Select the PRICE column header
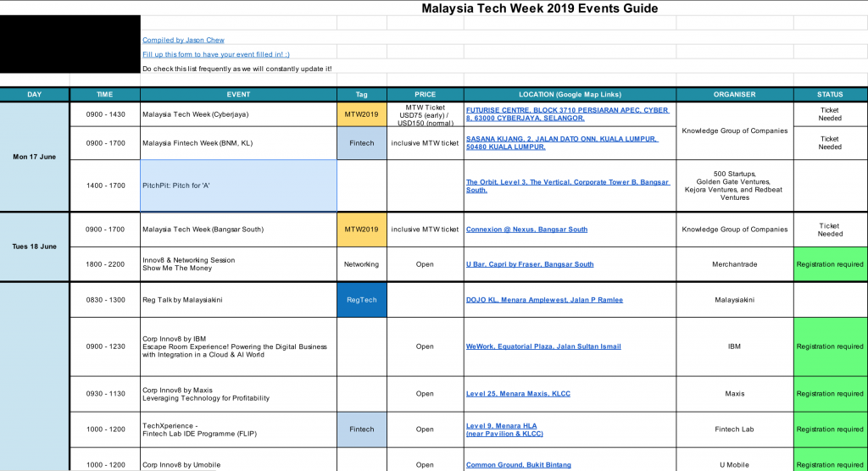This screenshot has width=868, height=471. coord(426,95)
